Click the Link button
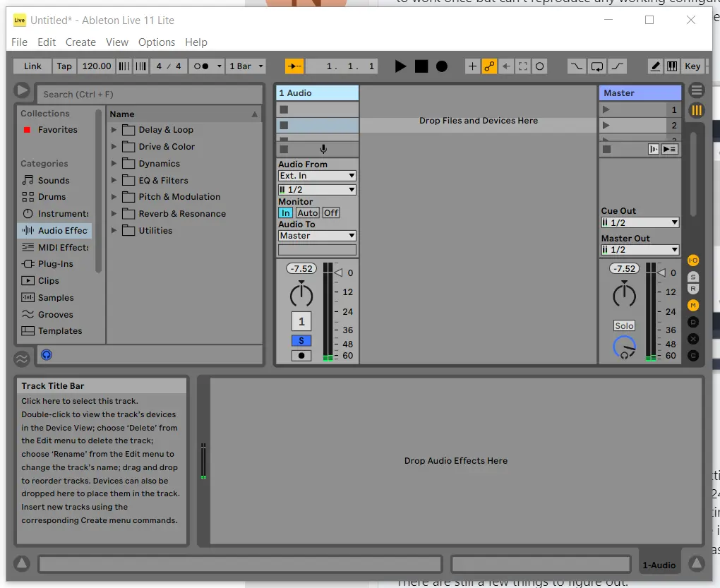 coord(32,66)
